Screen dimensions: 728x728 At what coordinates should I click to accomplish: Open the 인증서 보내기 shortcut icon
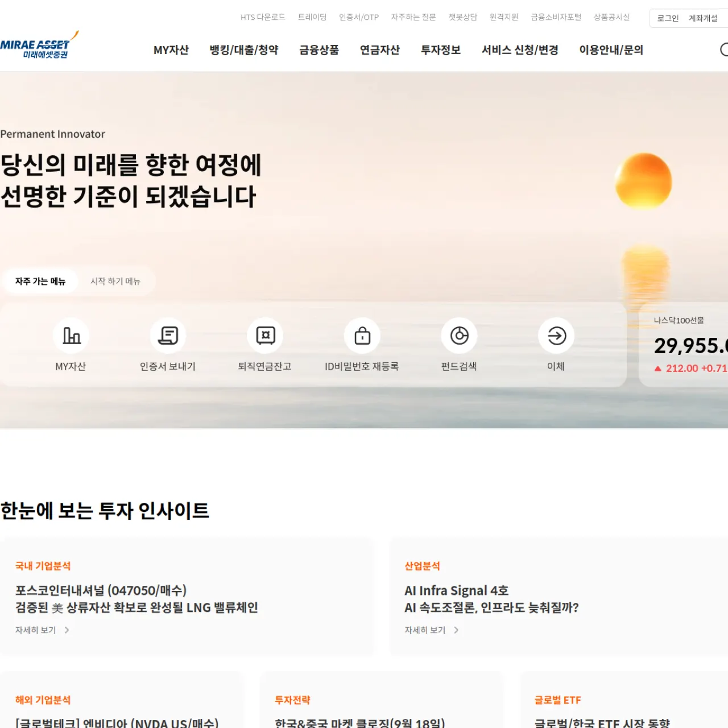tap(168, 336)
